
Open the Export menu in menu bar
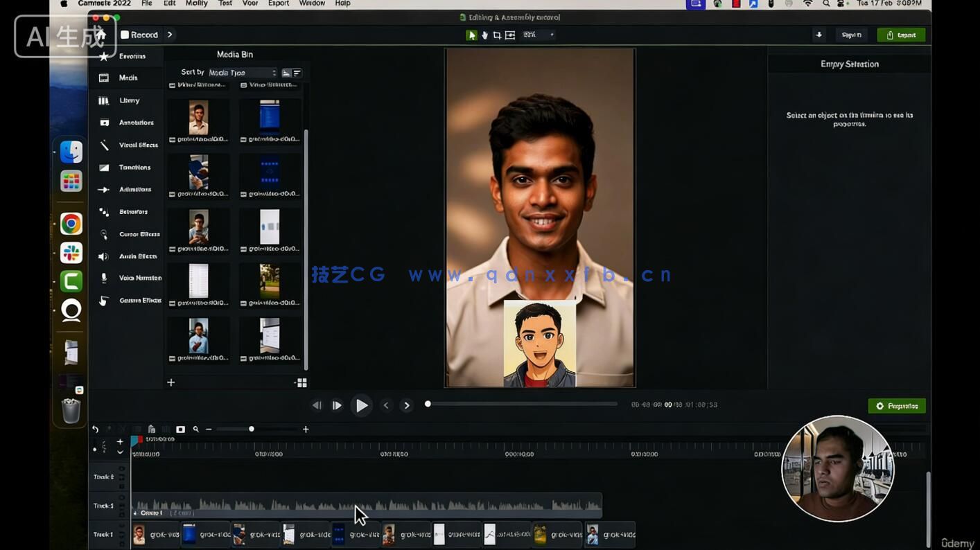[x=278, y=3]
